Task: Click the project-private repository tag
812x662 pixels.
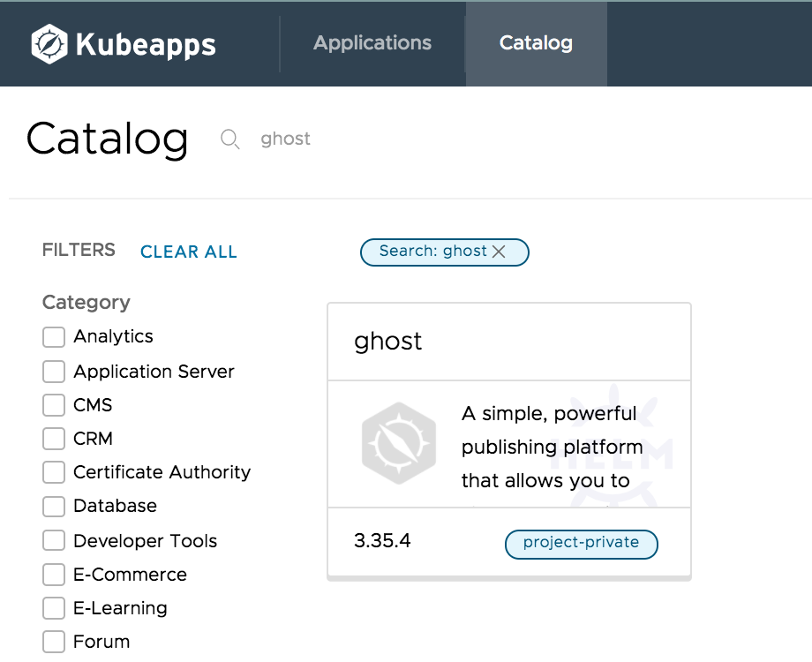Action: [581, 543]
